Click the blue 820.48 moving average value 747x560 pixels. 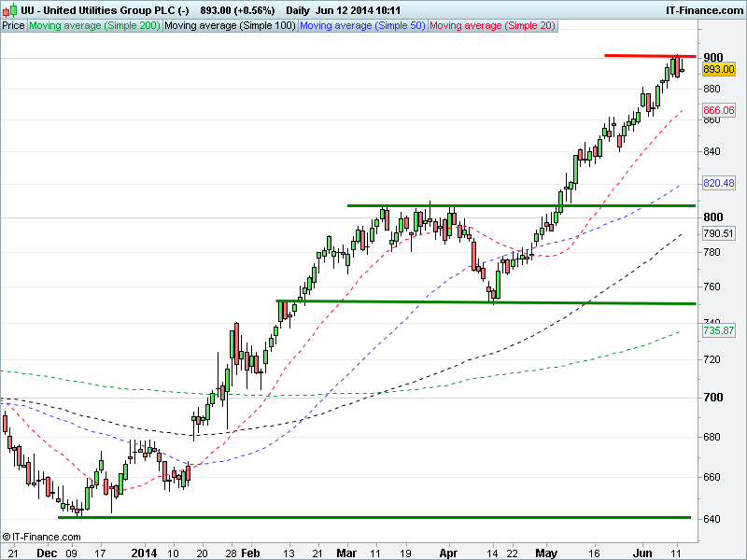[717, 183]
